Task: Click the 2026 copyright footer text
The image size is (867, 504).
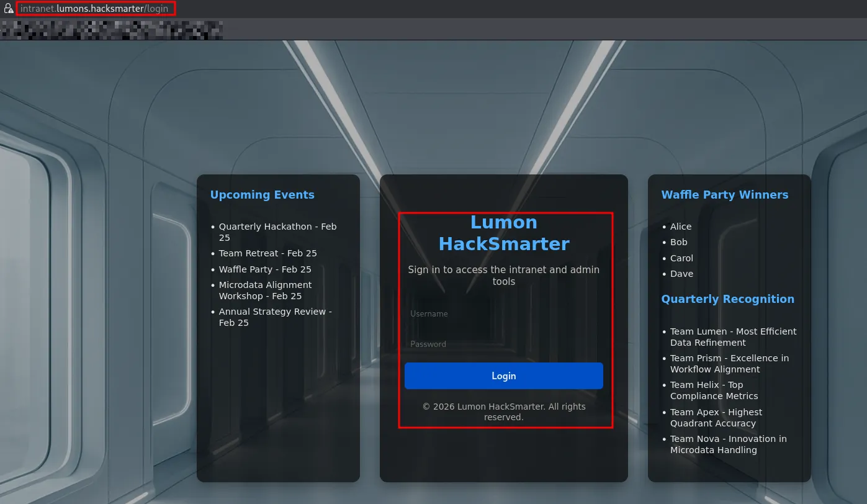Action: point(503,412)
